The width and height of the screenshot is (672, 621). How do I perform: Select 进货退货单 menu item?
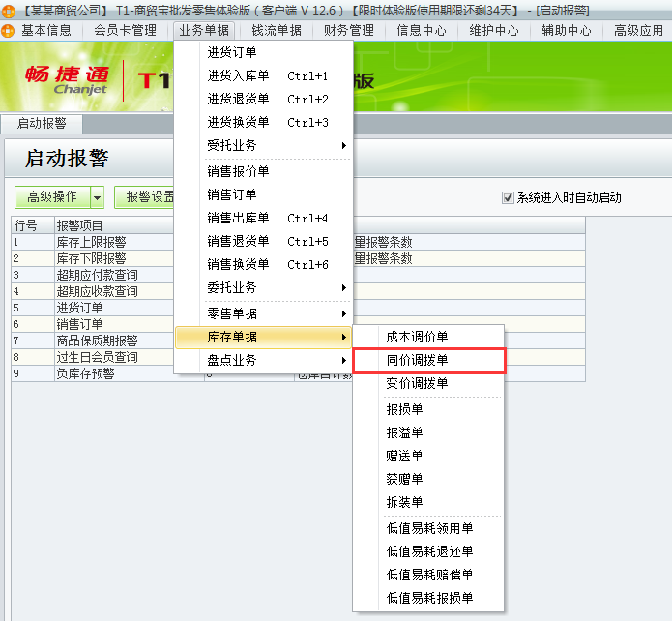coord(263,99)
